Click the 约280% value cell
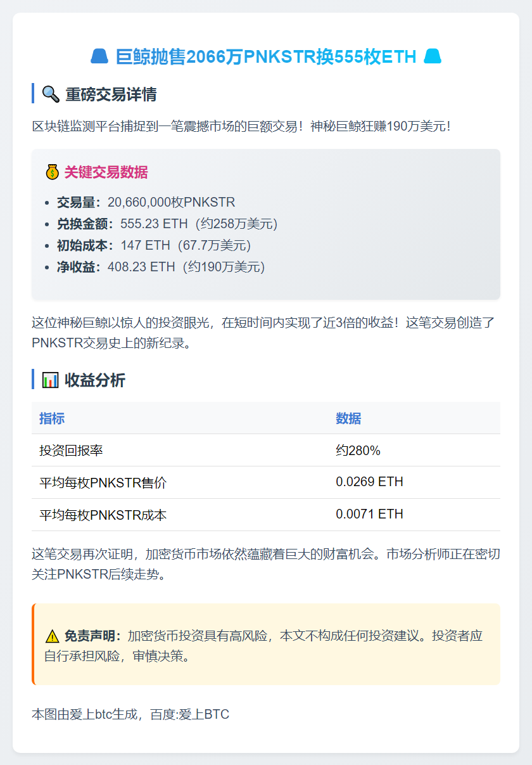The image size is (532, 765). (x=358, y=451)
